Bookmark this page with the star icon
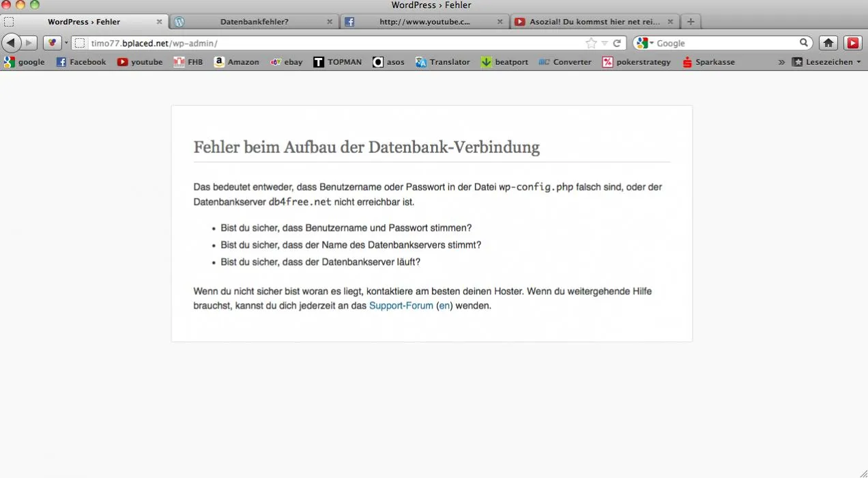The width and height of the screenshot is (868, 478). pos(591,43)
